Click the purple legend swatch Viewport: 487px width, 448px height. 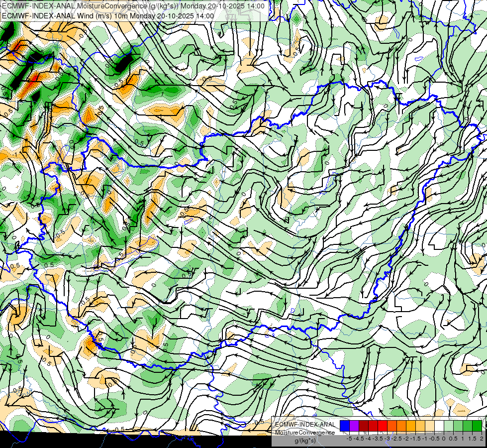(x=354, y=426)
